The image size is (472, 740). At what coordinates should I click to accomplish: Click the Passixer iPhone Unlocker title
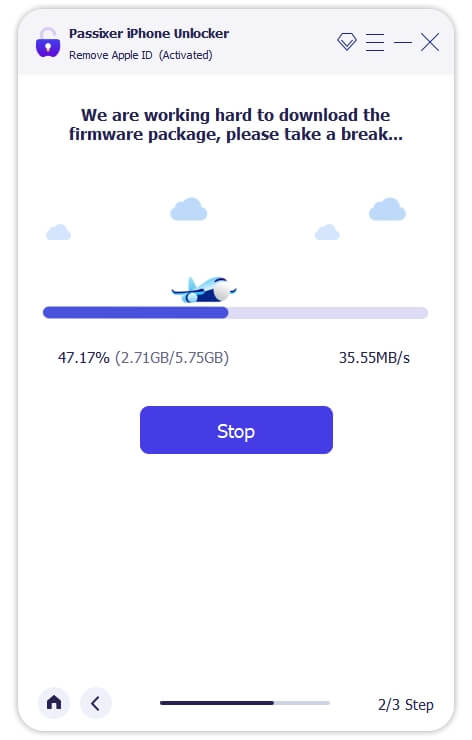pyautogui.click(x=149, y=34)
